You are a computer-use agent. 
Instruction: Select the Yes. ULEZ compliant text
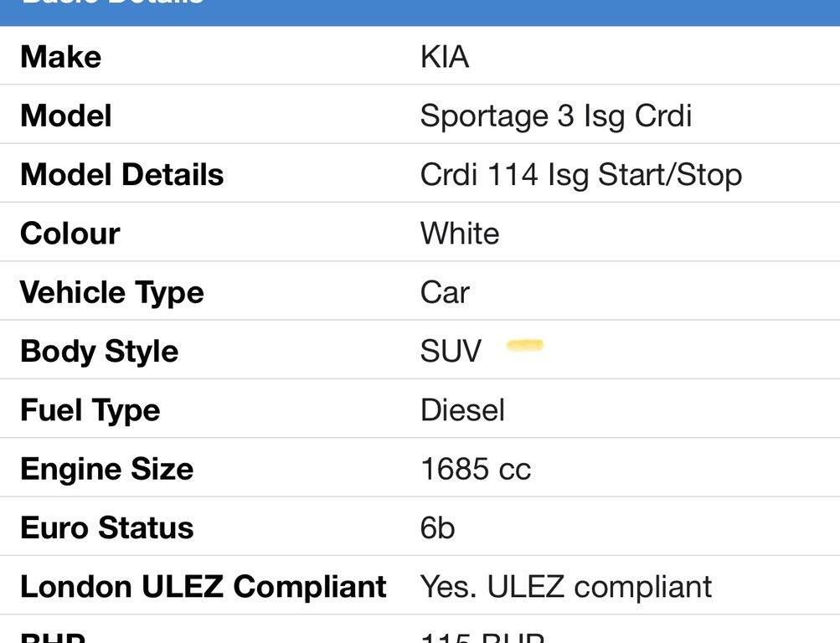click(x=565, y=588)
